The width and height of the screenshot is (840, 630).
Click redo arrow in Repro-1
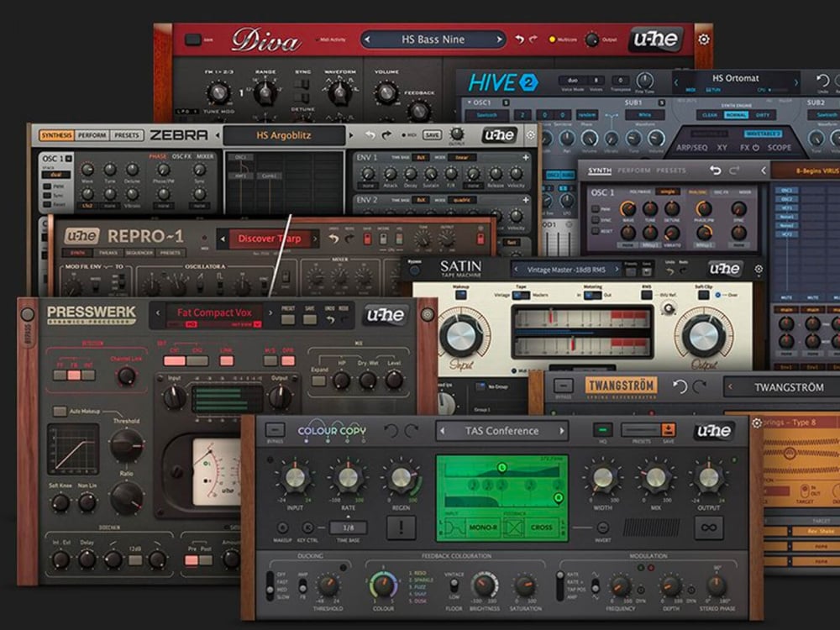coord(349,239)
